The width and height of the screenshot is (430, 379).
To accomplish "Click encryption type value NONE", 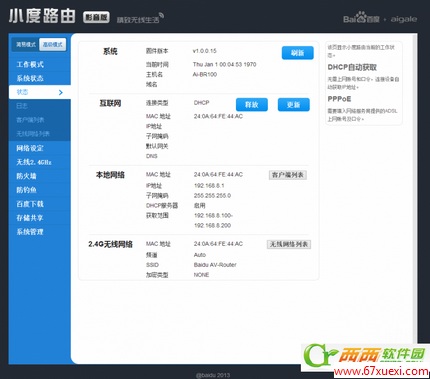I will click(x=201, y=275).
